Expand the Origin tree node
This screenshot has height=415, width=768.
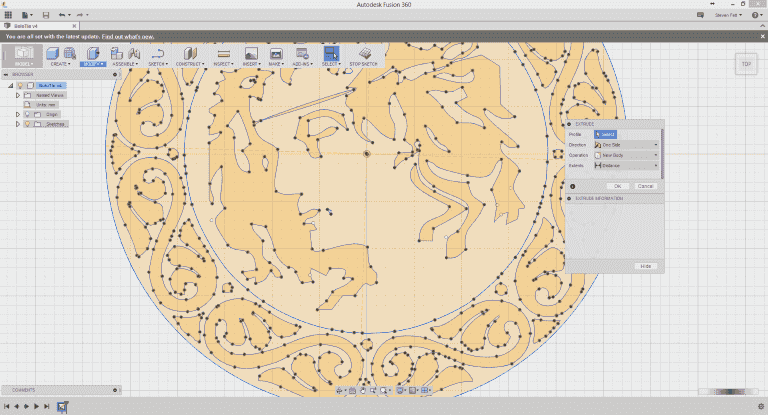click(18, 114)
